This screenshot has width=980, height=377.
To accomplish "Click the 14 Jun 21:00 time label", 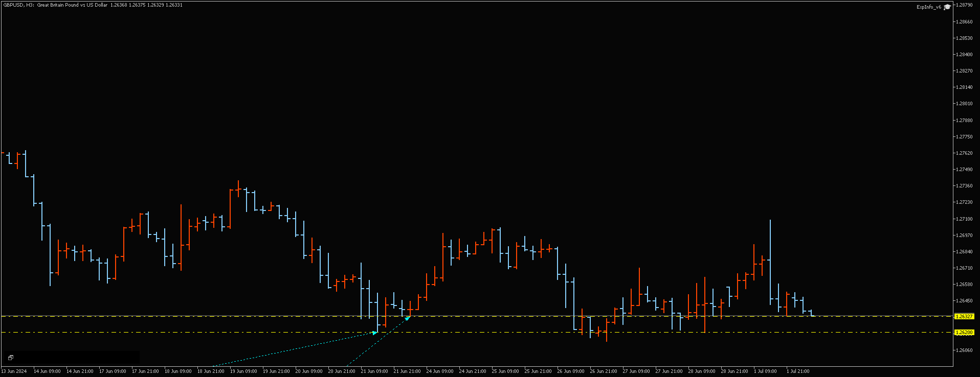I will click(x=80, y=371).
